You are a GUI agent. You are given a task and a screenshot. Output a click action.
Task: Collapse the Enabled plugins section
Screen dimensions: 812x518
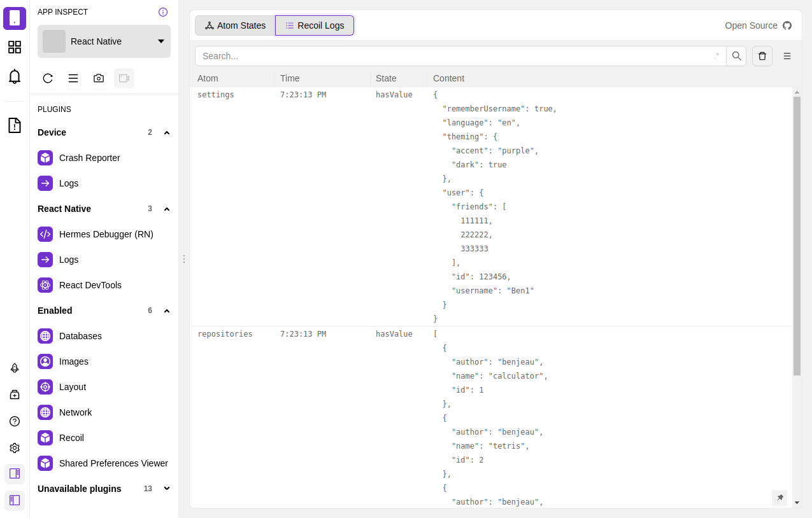coord(167,311)
